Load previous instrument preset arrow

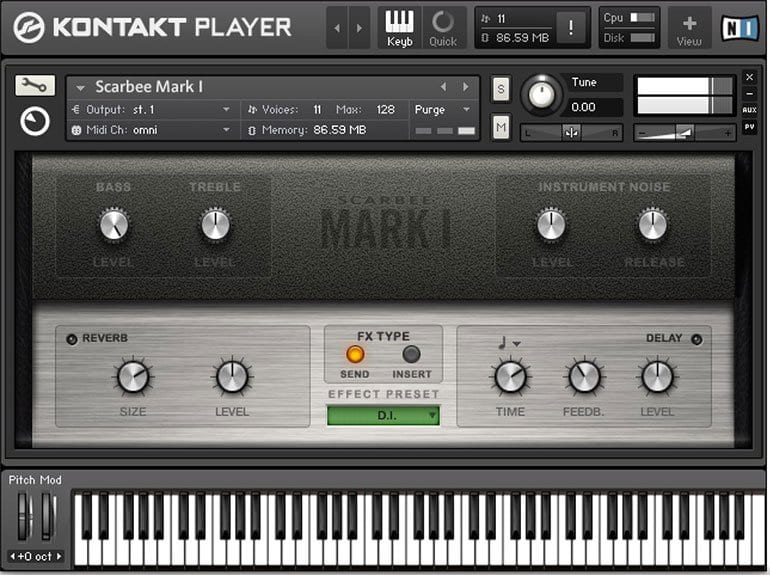click(443, 87)
